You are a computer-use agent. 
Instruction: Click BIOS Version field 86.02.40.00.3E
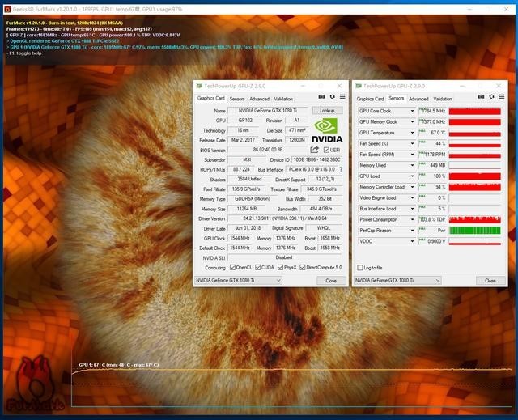(268, 150)
